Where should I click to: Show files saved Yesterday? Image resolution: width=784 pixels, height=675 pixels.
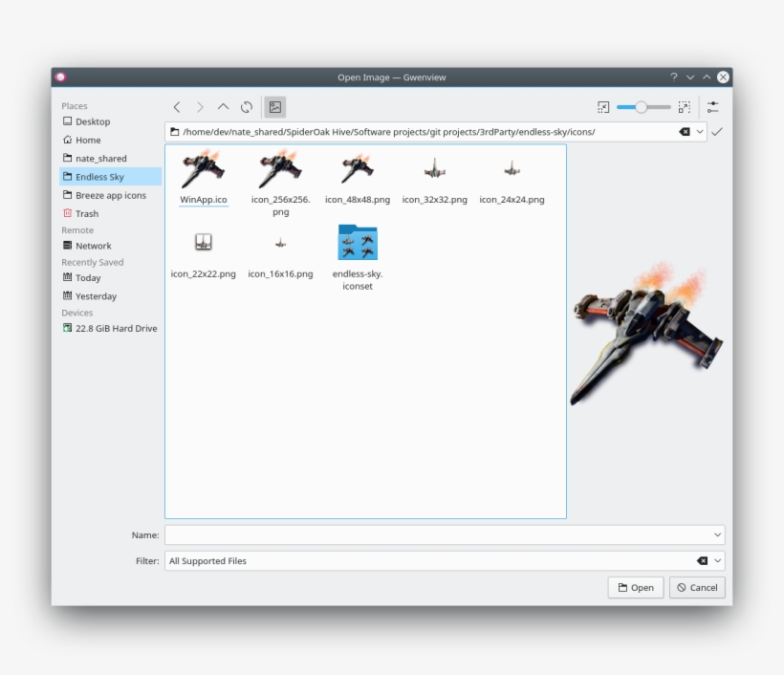(111, 296)
